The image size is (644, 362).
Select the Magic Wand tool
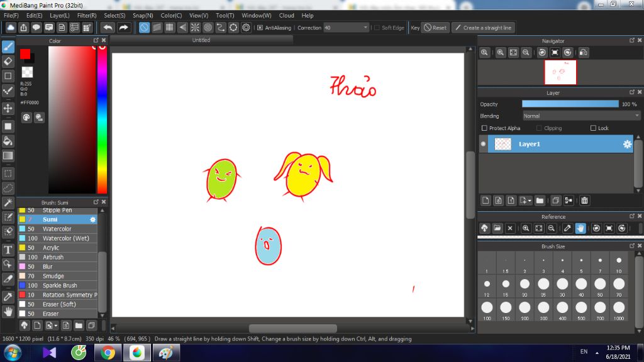click(8, 203)
